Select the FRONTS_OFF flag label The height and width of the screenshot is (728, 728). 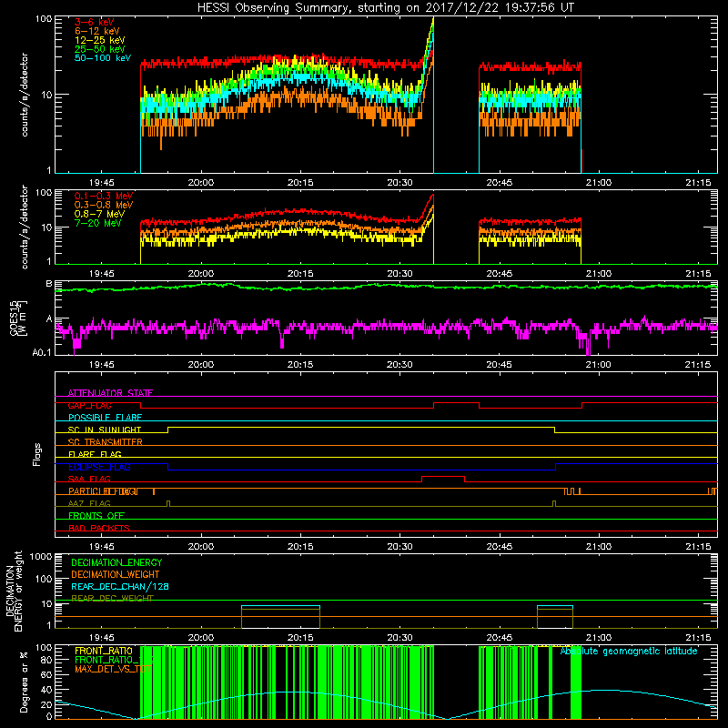96,516
